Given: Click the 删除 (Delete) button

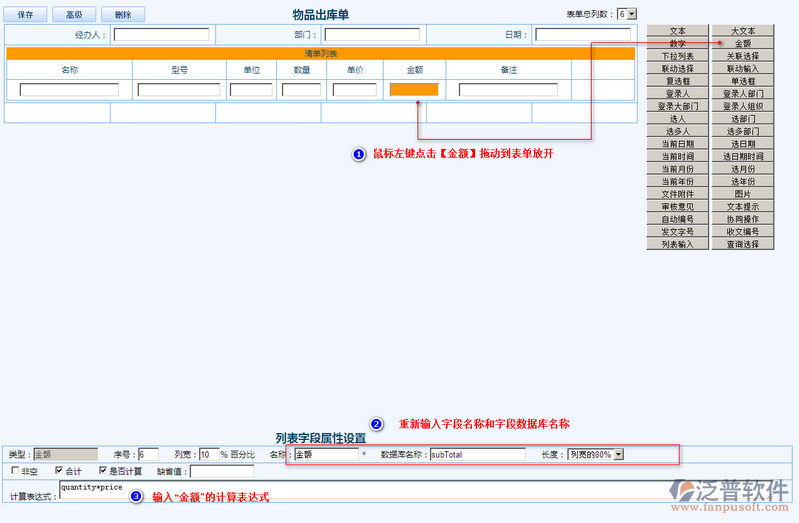Looking at the screenshot, I should tap(122, 15).
